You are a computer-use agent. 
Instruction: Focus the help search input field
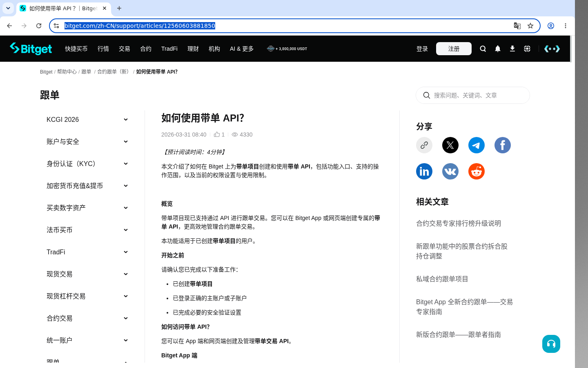pyautogui.click(x=473, y=95)
